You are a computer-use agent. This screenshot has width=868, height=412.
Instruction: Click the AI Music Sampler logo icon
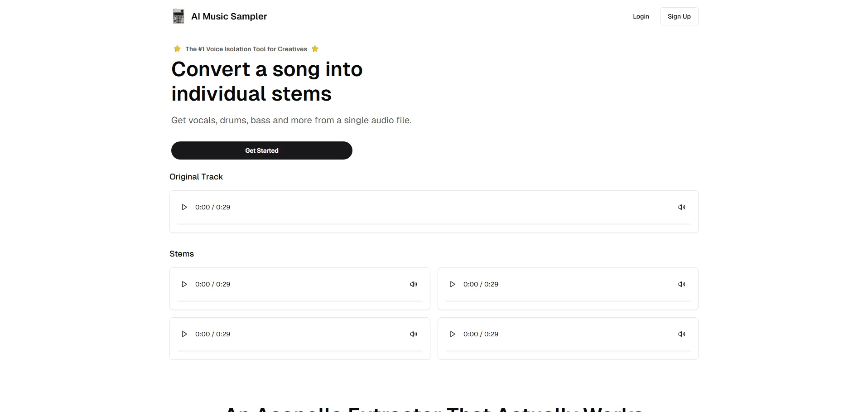(178, 16)
